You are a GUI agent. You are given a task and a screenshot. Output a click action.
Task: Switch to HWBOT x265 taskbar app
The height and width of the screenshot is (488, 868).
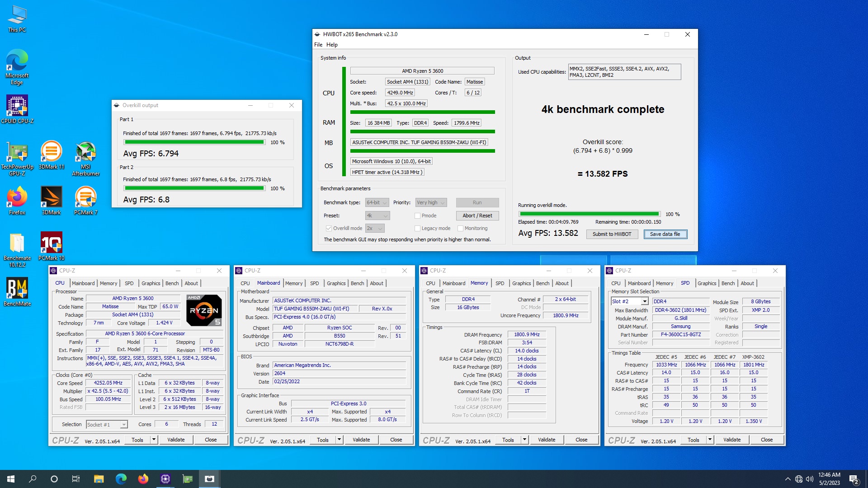pos(210,479)
